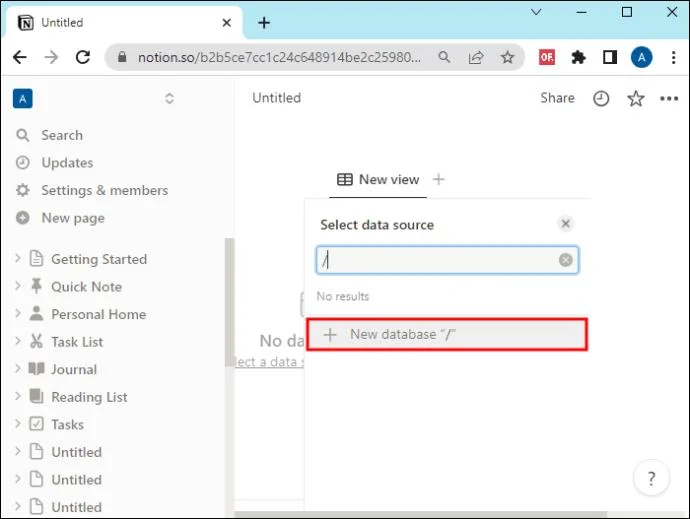690x519 pixels.
Task: Favorite the page with star icon
Action: (635, 99)
